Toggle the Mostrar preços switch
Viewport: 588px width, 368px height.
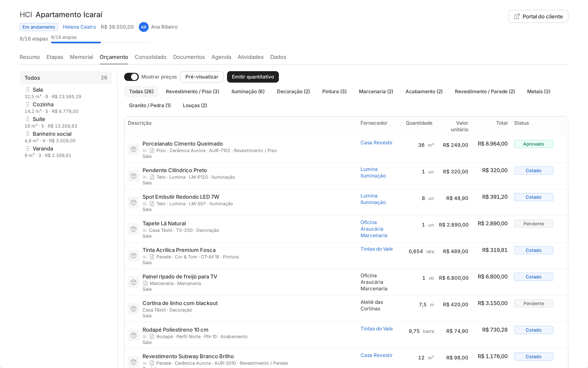(x=131, y=77)
